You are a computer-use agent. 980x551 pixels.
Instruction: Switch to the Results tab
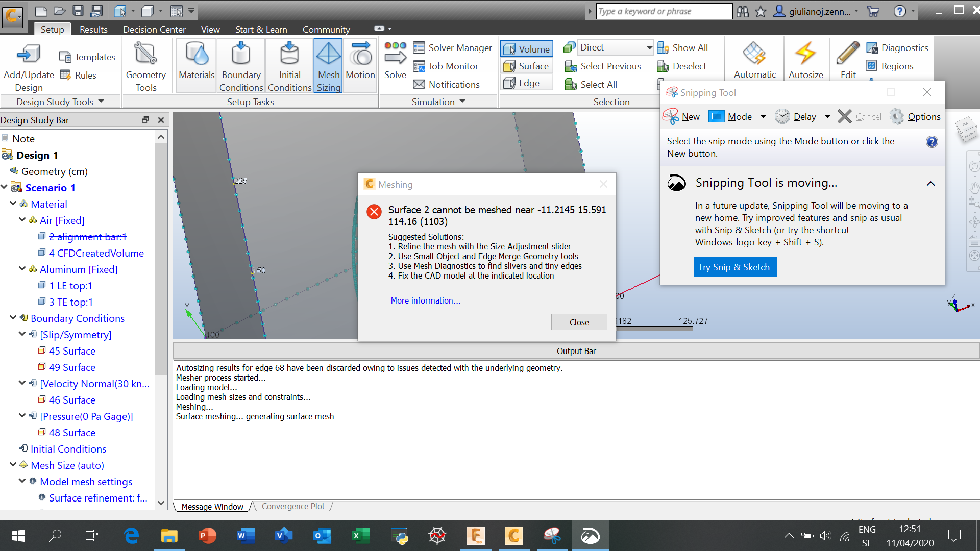click(93, 29)
